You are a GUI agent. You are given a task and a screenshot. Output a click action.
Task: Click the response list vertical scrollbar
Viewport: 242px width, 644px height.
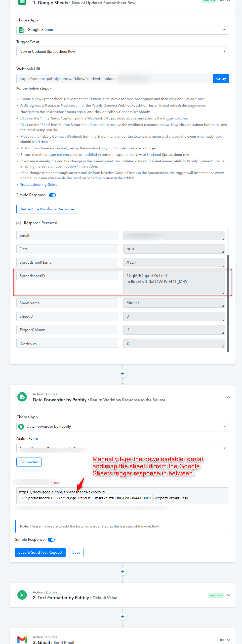click(228, 303)
